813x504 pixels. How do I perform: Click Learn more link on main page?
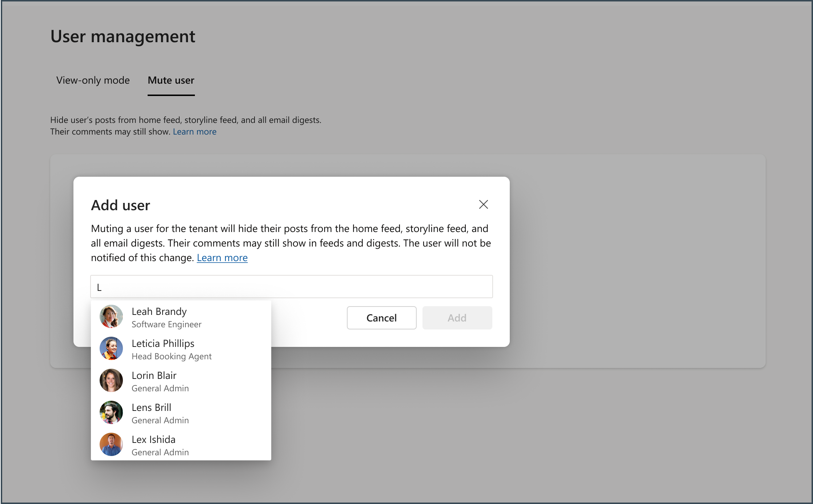tap(195, 131)
